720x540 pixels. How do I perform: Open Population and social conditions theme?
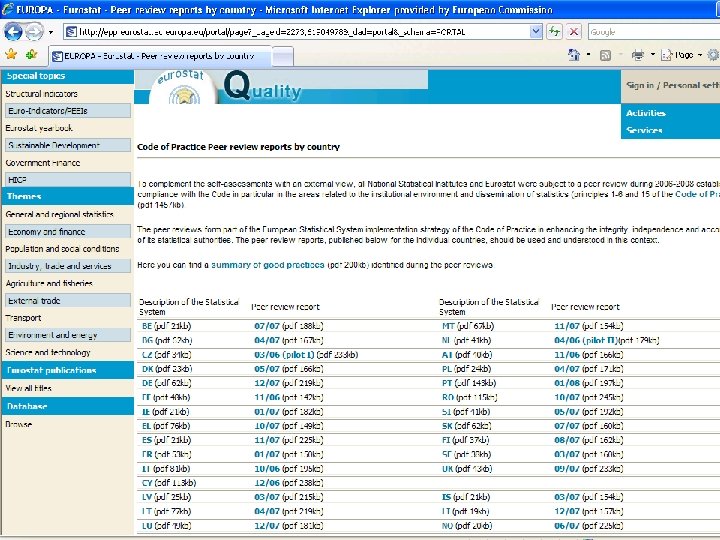62,248
